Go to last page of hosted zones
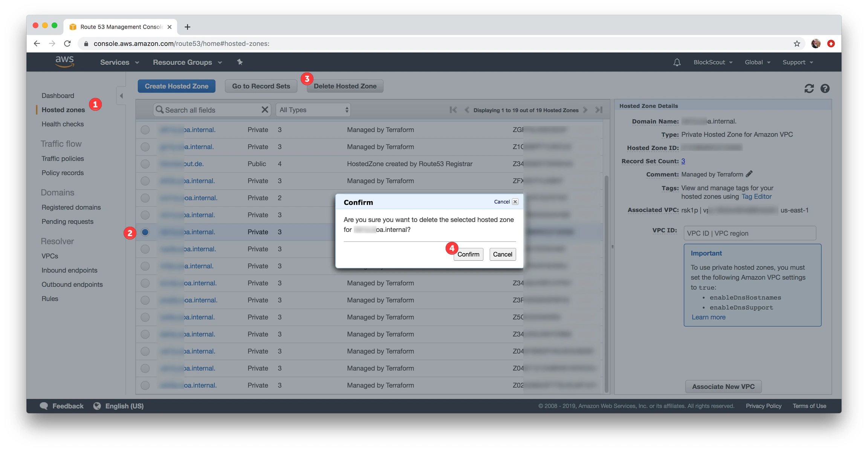 coord(599,110)
